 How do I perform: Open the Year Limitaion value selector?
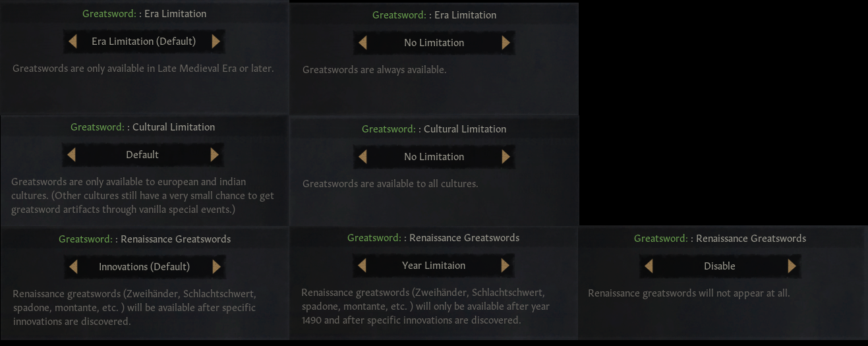(x=434, y=266)
